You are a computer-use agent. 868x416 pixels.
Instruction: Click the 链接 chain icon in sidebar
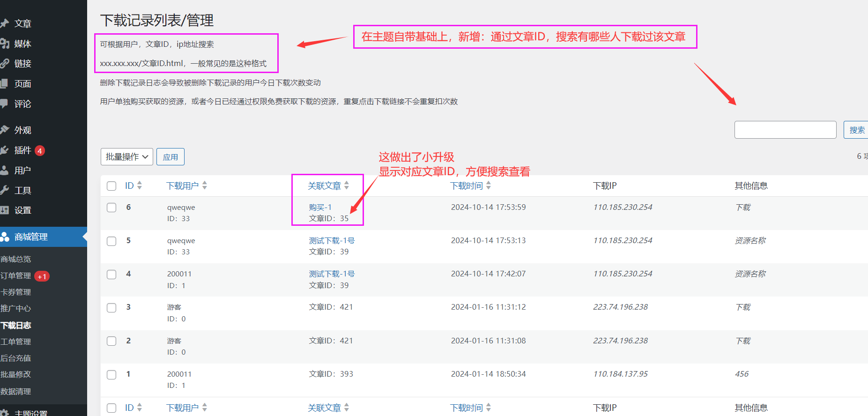5,63
